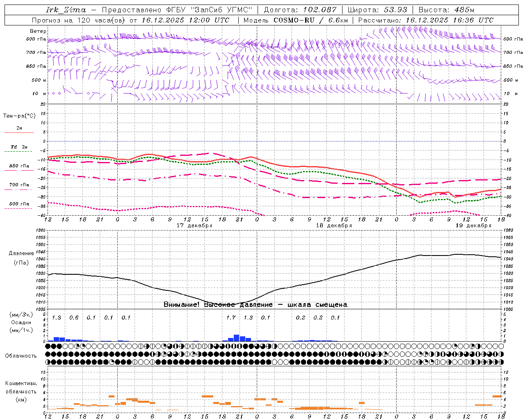Click the '500 м' wind level label on left

pos(39,80)
